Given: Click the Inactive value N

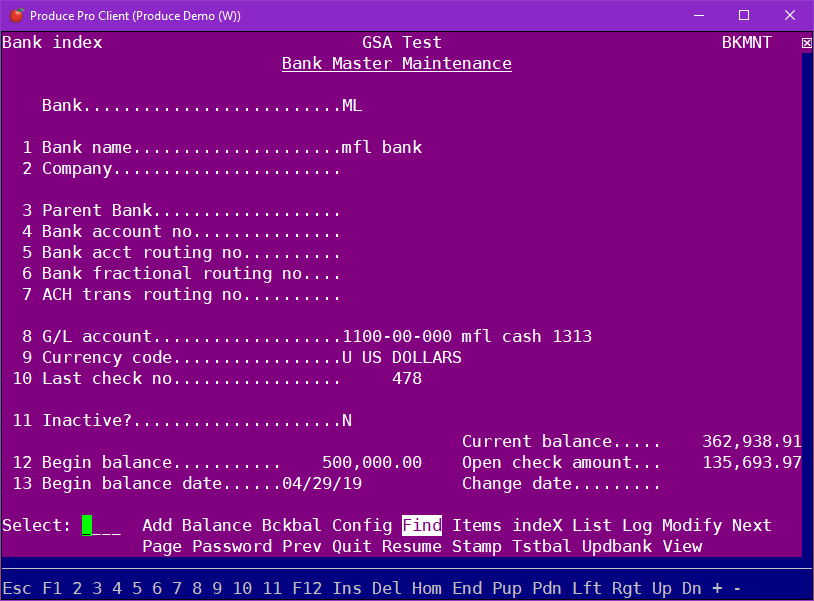Looking at the screenshot, I should pyautogui.click(x=347, y=420).
